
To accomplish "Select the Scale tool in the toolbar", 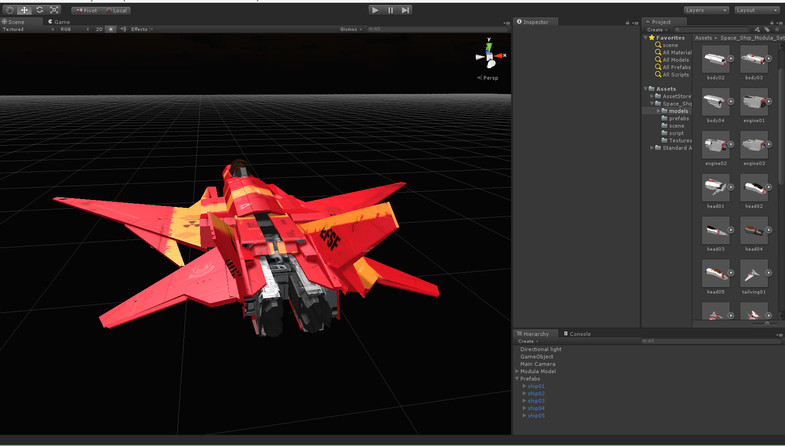I will point(54,10).
